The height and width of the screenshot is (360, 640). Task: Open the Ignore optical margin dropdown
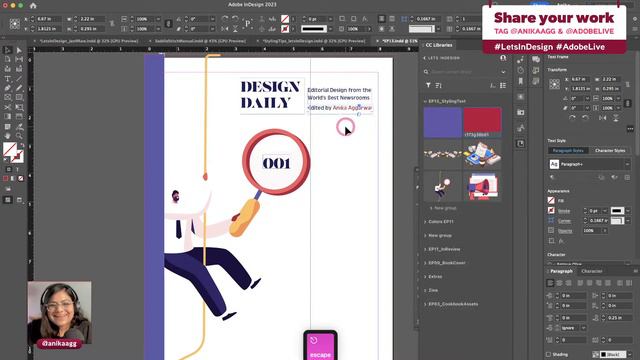583,328
